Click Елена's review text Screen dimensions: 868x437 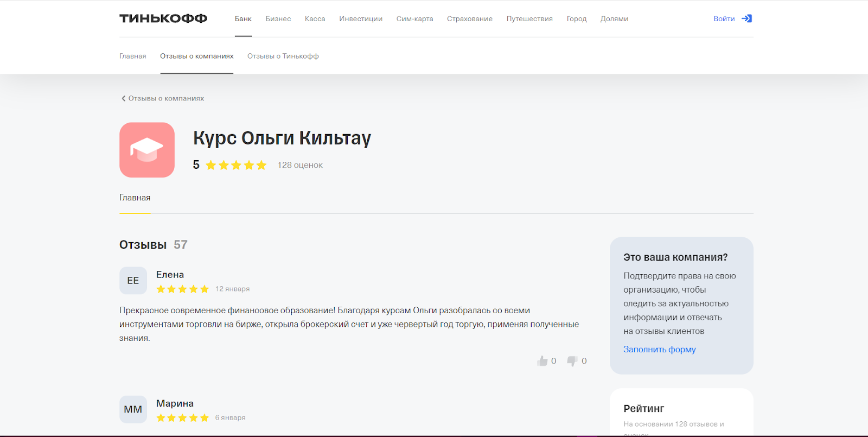pyautogui.click(x=349, y=324)
